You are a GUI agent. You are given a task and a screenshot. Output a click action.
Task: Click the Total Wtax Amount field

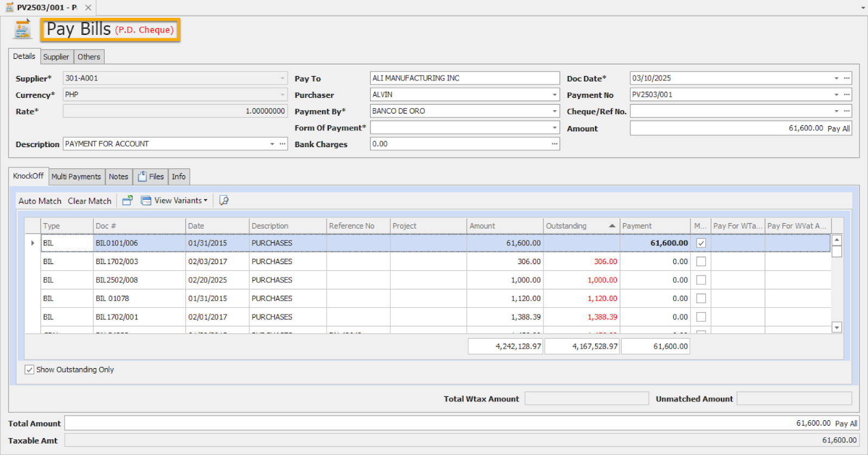(586, 399)
